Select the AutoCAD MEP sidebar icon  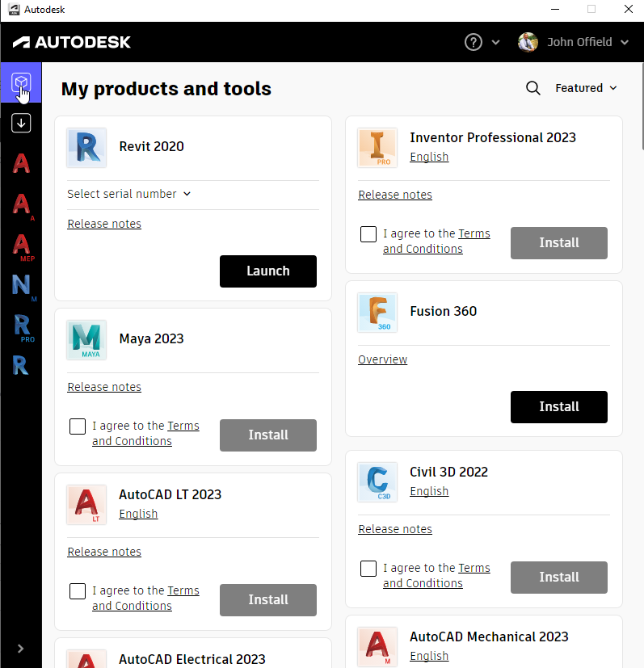(23, 246)
